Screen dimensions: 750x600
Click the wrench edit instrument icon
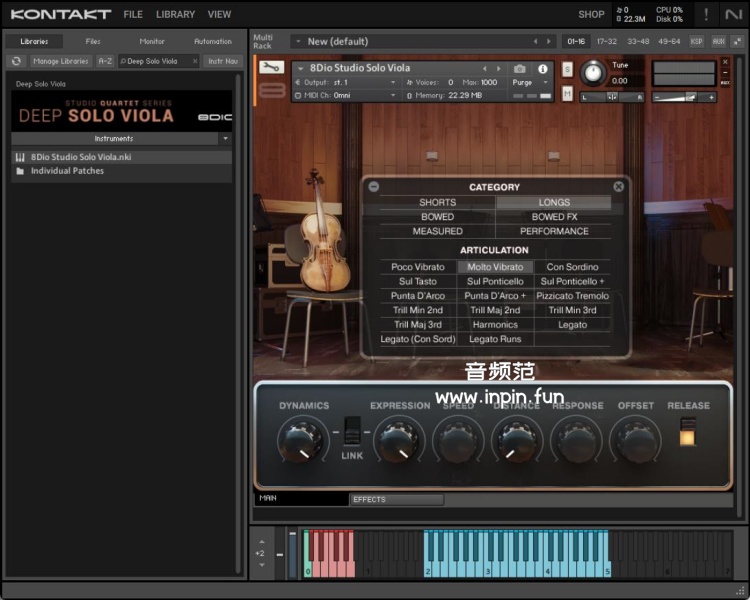(271, 67)
